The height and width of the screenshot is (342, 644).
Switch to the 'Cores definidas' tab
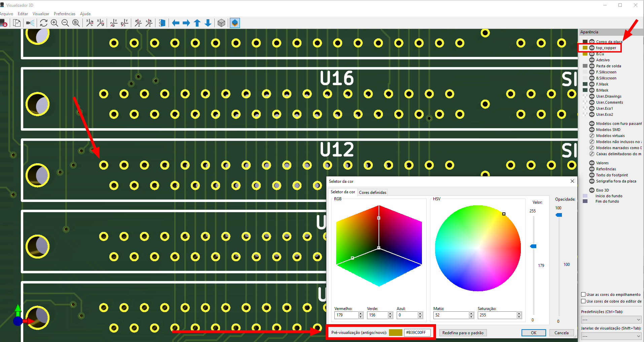[x=372, y=193]
